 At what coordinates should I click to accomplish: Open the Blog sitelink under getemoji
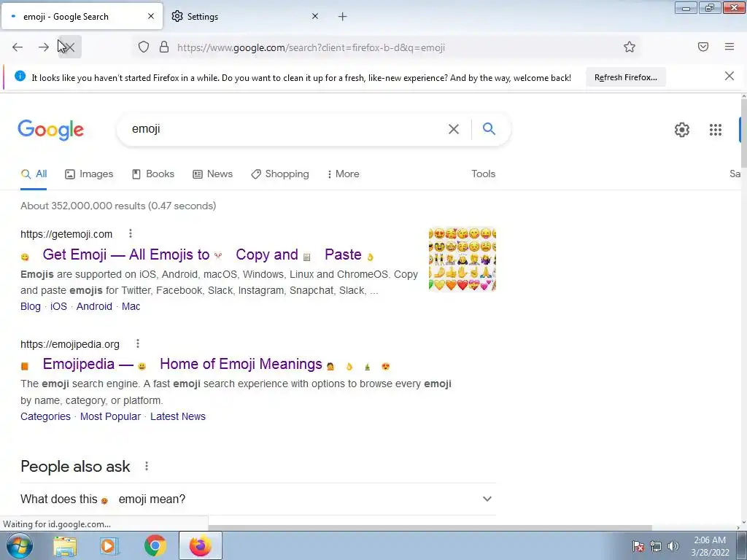click(31, 306)
